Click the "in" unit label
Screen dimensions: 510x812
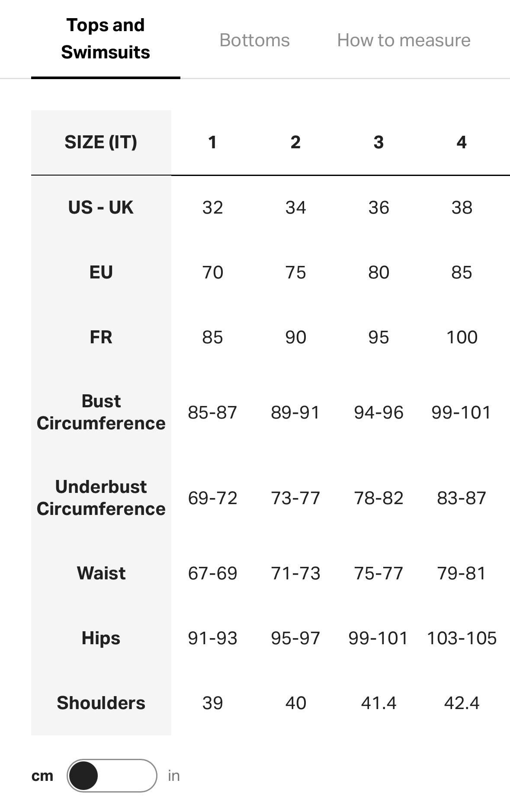point(174,776)
